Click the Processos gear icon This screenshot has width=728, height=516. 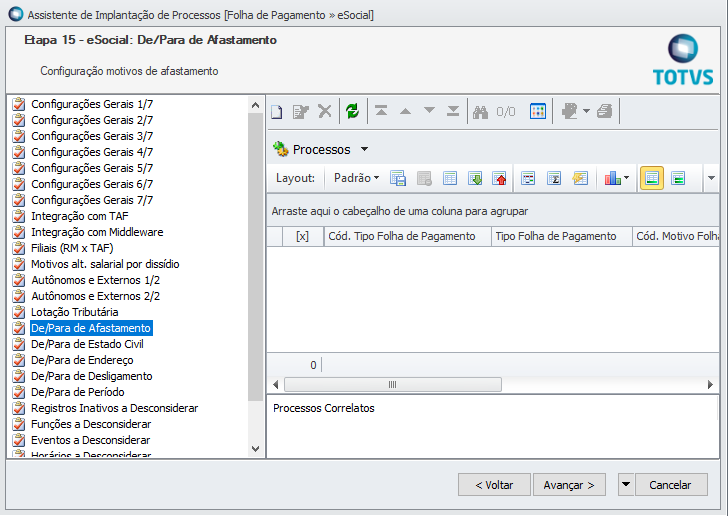(280, 149)
